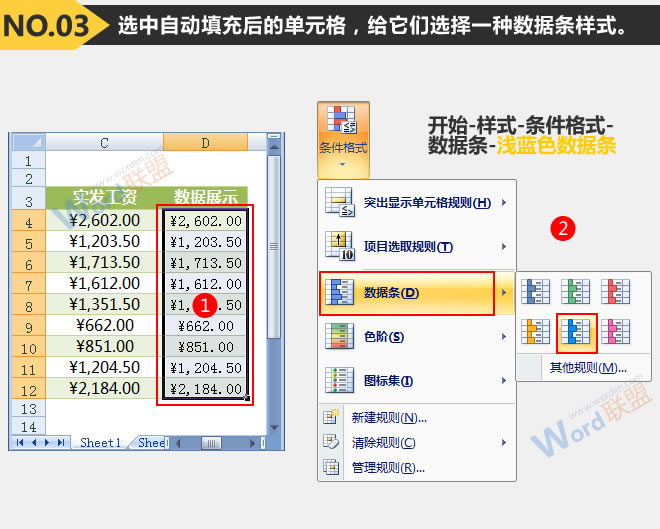Image resolution: width=660 pixels, height=529 pixels.
Task: Choose 清除规则(C) menu entry
Action: click(417, 442)
